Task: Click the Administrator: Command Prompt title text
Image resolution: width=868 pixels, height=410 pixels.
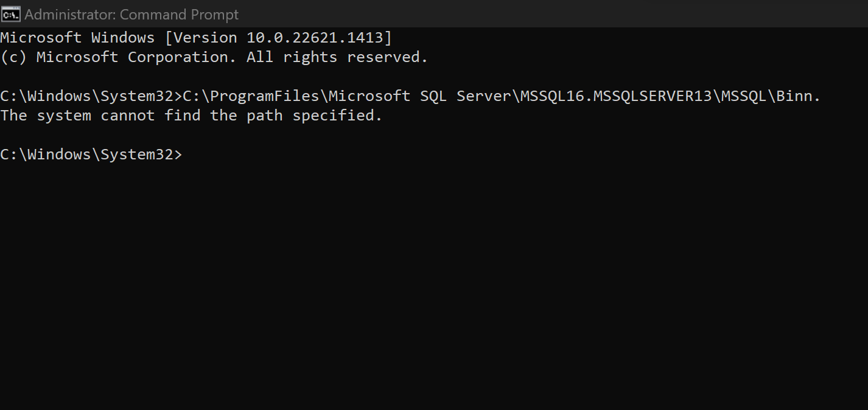Action: 131,14
